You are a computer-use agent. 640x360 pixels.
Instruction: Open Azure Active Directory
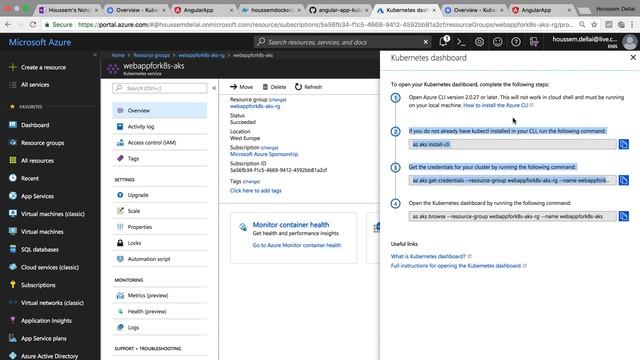pos(50,356)
